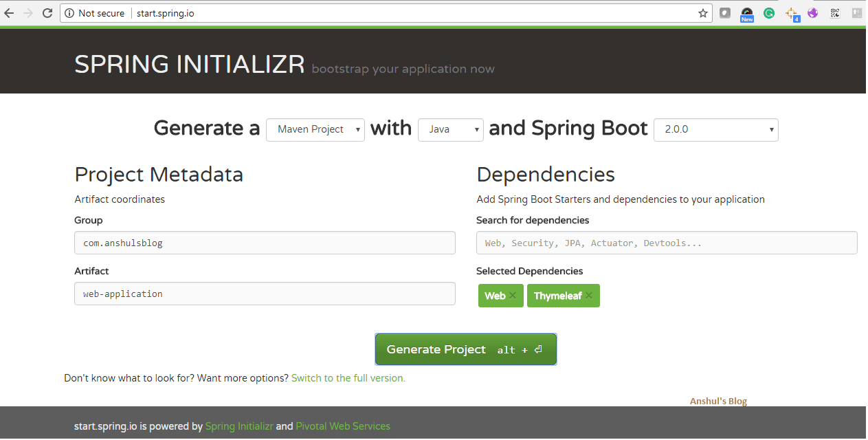Open the speedometer extension marked New
Image resolution: width=868 pixels, height=440 pixels.
click(747, 14)
